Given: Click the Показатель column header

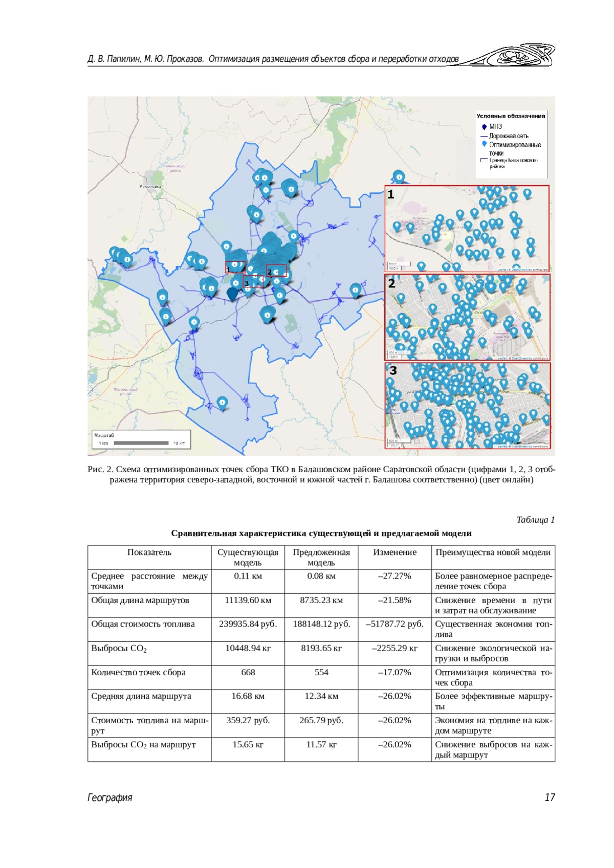Looking at the screenshot, I should tap(149, 552).
